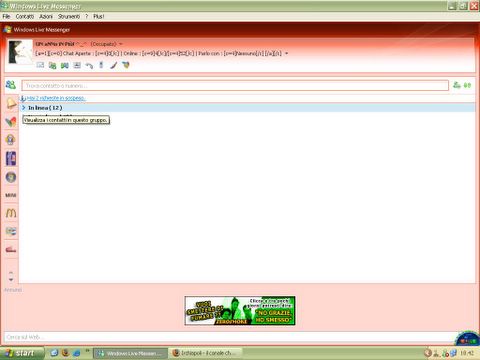The height and width of the screenshot is (360, 480).
Task: Open the MSN tab in sidebar
Action: click(11, 195)
